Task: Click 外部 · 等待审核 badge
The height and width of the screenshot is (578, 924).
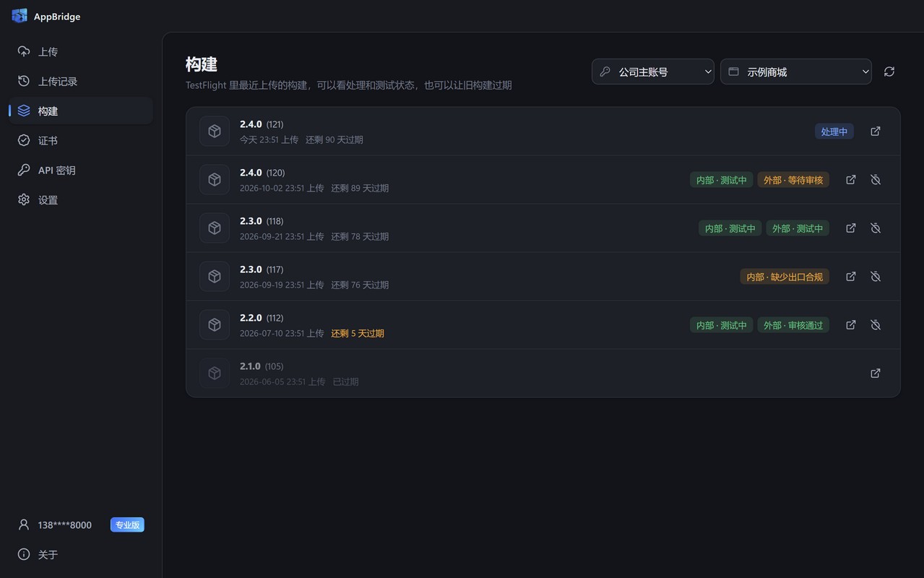Action: coord(793,180)
